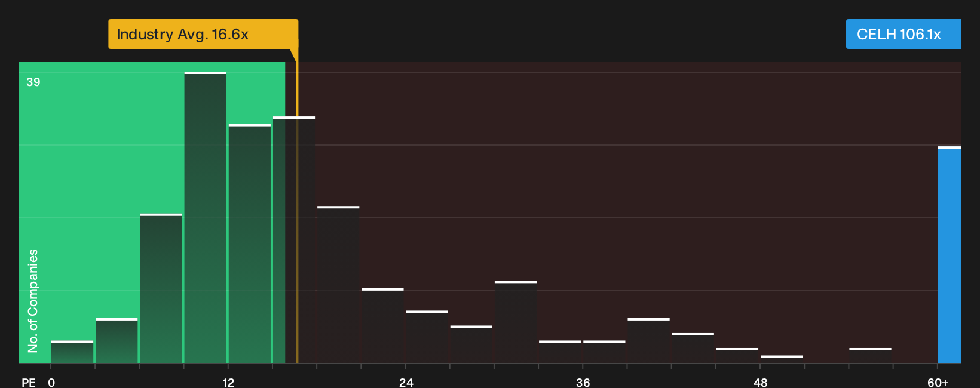Viewport: 980px width, 388px height.
Task: Click the "39" y-axis value label
Action: coord(33,82)
